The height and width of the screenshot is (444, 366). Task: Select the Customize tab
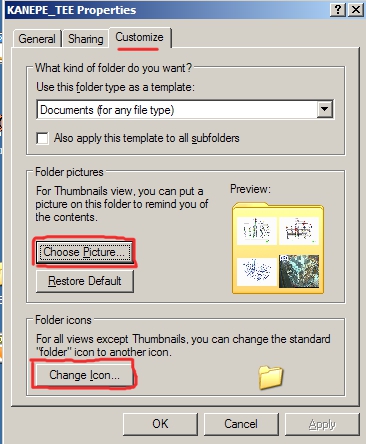(139, 37)
